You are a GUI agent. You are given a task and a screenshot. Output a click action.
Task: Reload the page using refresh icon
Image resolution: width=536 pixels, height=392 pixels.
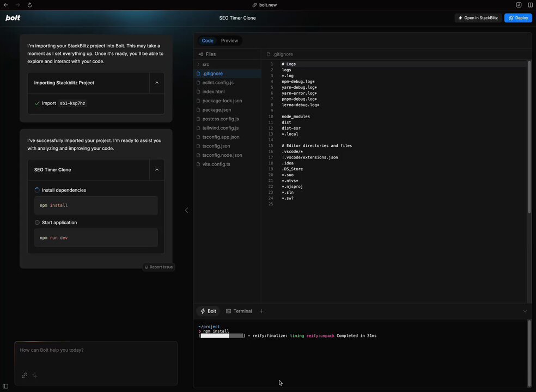30,5
